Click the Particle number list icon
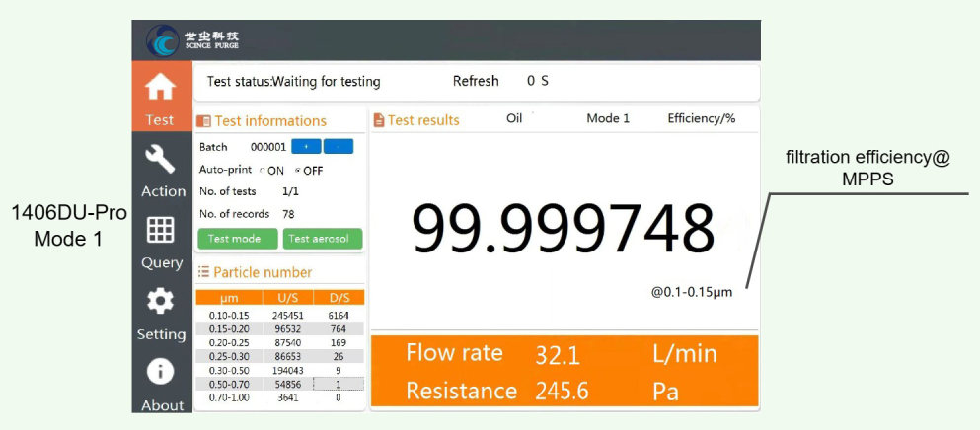The height and width of the screenshot is (430, 980). tap(203, 273)
